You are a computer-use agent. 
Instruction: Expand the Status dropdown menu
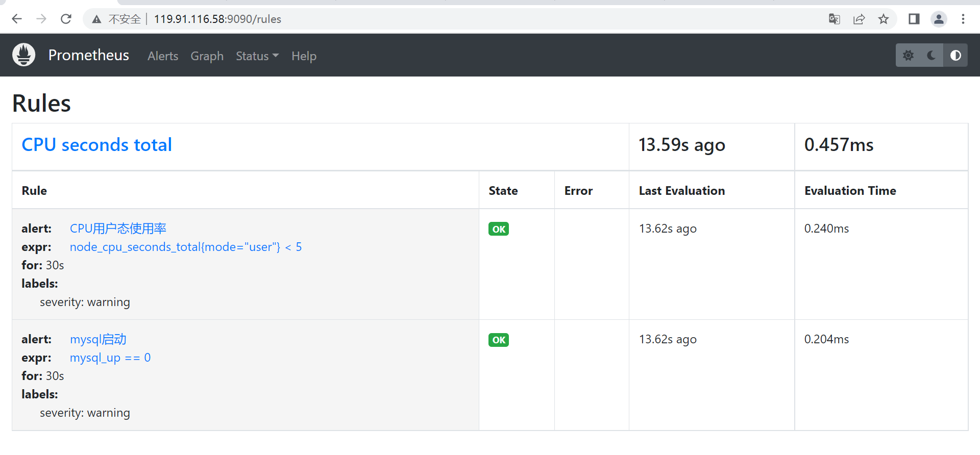257,56
